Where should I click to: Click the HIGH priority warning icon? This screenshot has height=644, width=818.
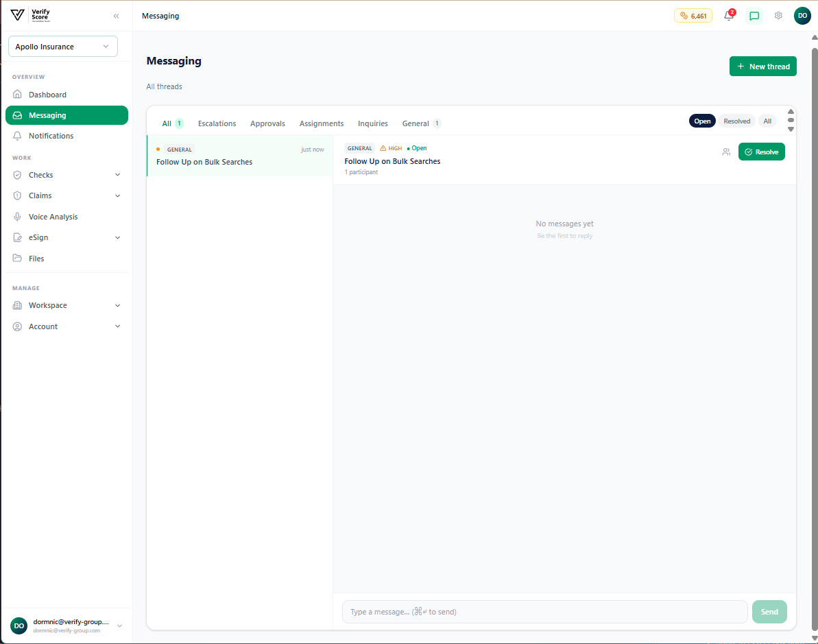383,148
